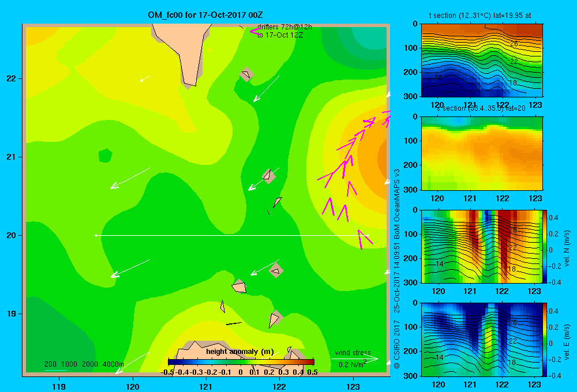
Task: Click the vel. N (m/s) axis label
Action: (567, 248)
